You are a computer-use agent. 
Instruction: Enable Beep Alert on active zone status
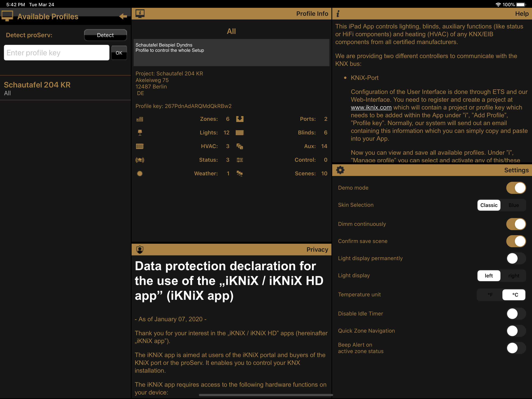(516, 348)
